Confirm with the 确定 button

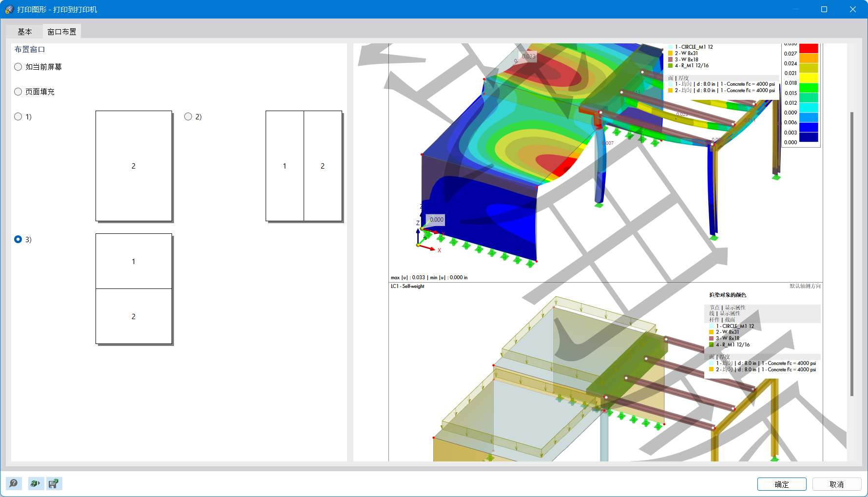782,484
